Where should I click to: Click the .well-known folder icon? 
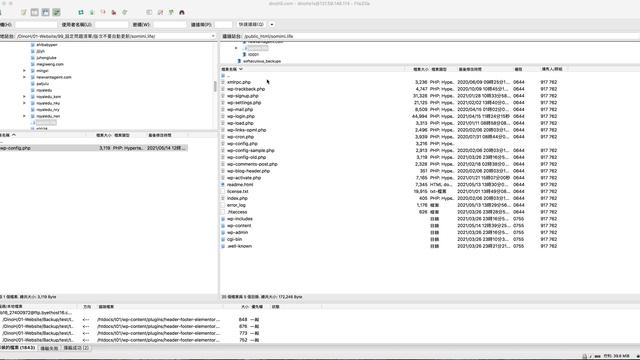(x=223, y=247)
